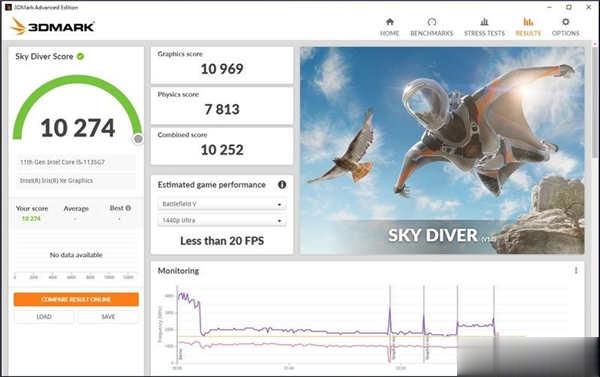
Task: Open the Stress Tests chart icon
Action: pyautogui.click(x=484, y=21)
